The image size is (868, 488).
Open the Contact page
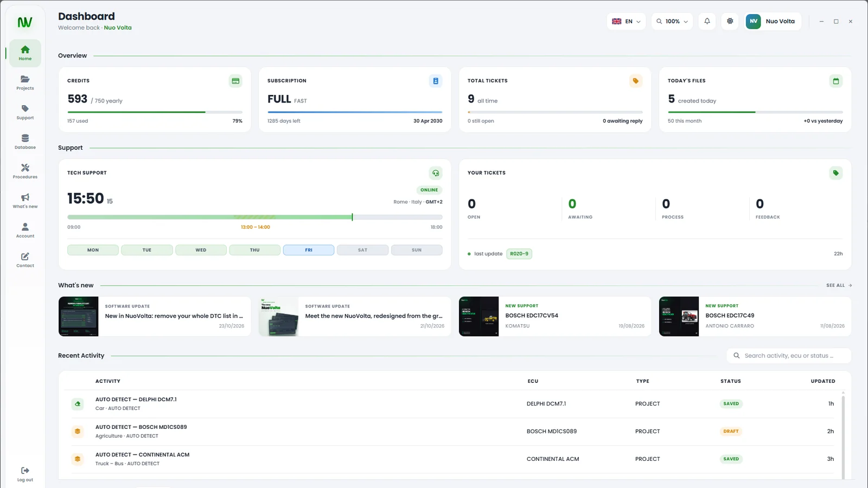click(x=25, y=260)
